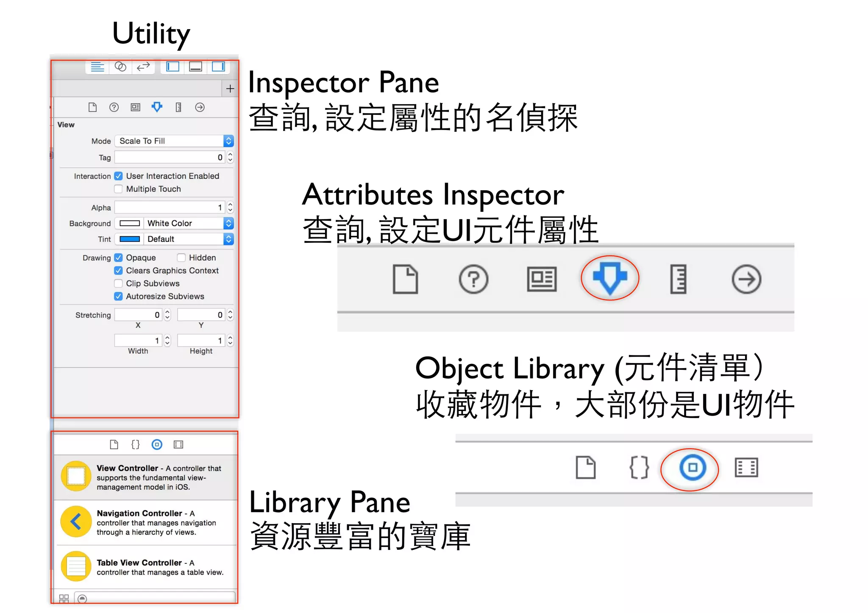Click the enlarged blue Object Library icon
Screen dimensions: 868x613
click(x=693, y=468)
